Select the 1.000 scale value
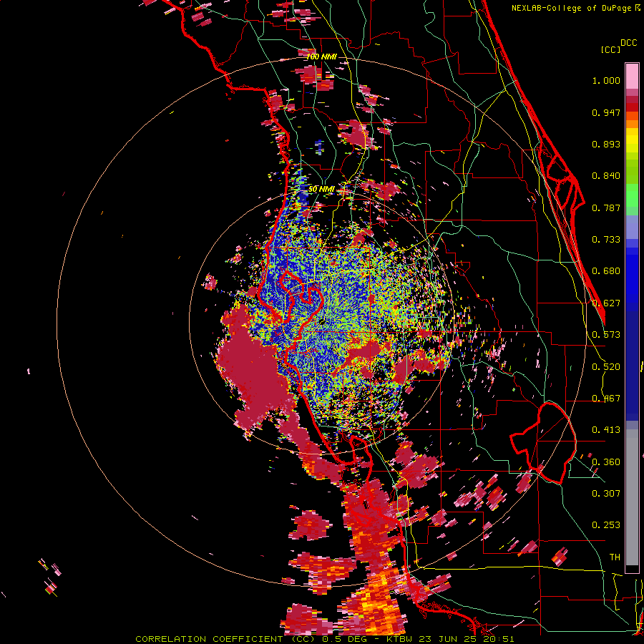 click(x=606, y=80)
